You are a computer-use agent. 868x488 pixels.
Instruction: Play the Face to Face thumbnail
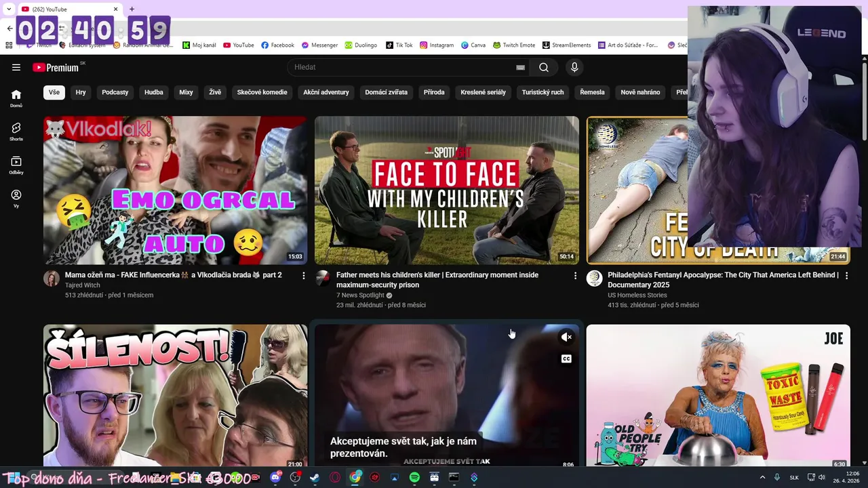point(447,190)
